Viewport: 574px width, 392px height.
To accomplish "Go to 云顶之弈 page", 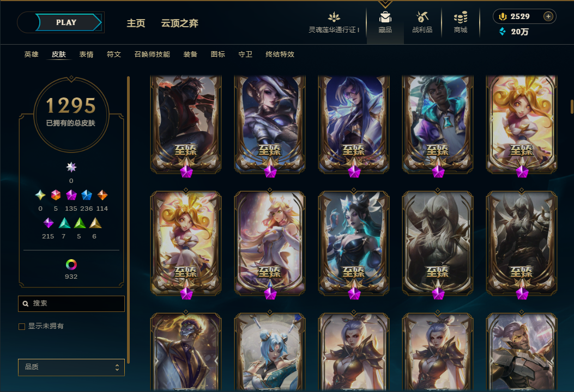I will click(180, 23).
